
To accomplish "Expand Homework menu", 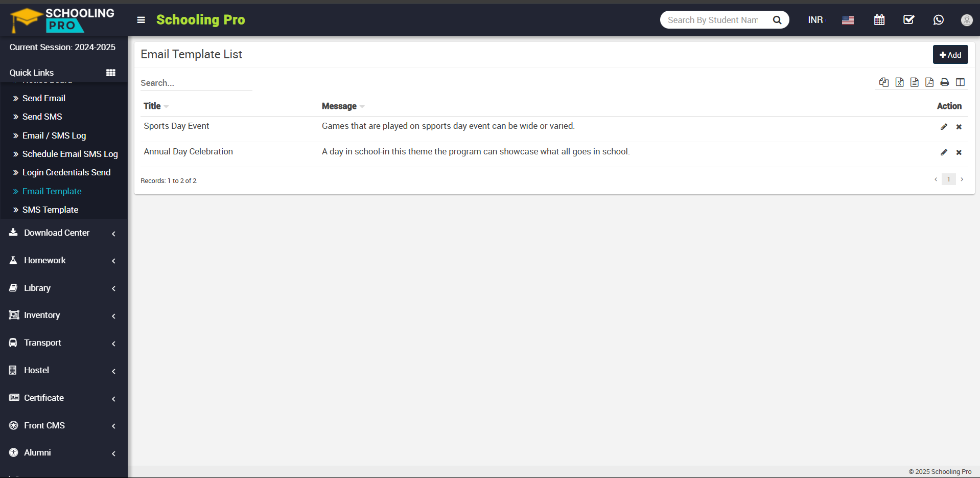I will coord(63,260).
